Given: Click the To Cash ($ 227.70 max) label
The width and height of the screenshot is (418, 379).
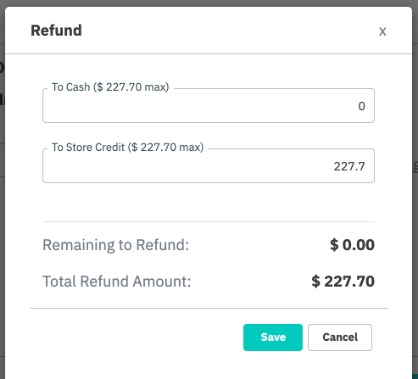Looking at the screenshot, I should (110, 87).
